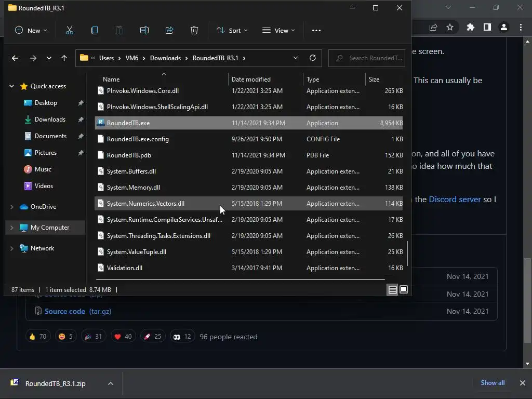Click the VM6 breadcrumb in the address bar

(131, 58)
